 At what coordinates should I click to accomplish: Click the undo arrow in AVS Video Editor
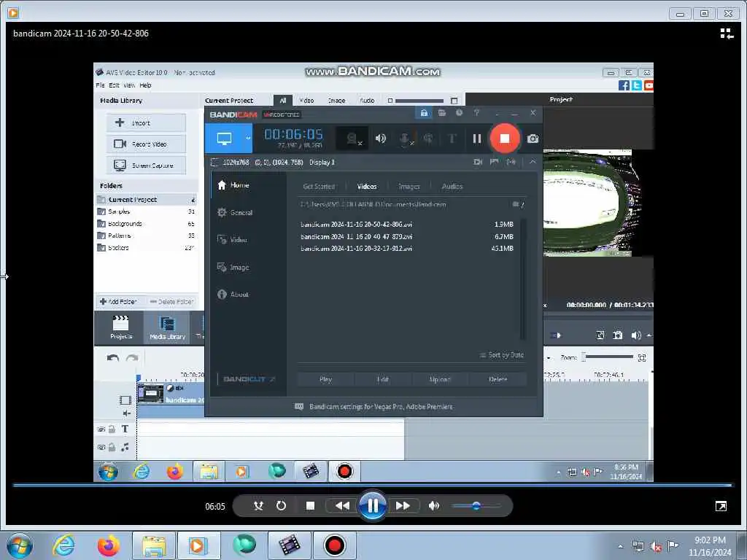113,357
